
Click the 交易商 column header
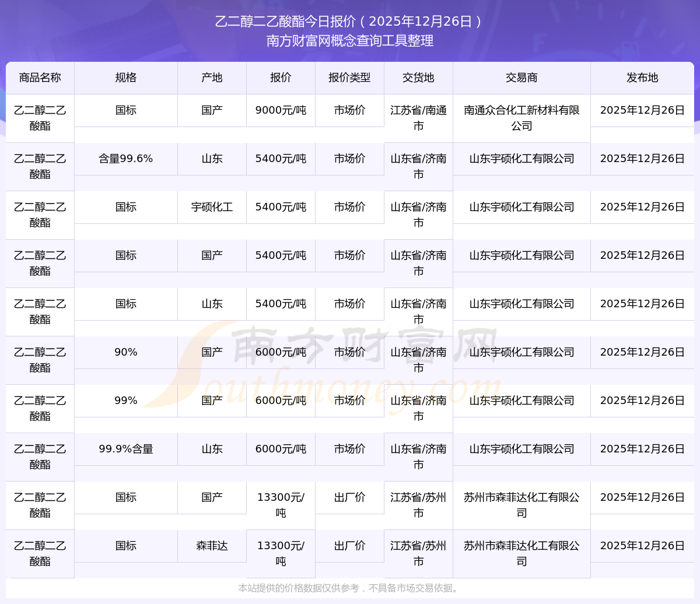[x=521, y=78]
